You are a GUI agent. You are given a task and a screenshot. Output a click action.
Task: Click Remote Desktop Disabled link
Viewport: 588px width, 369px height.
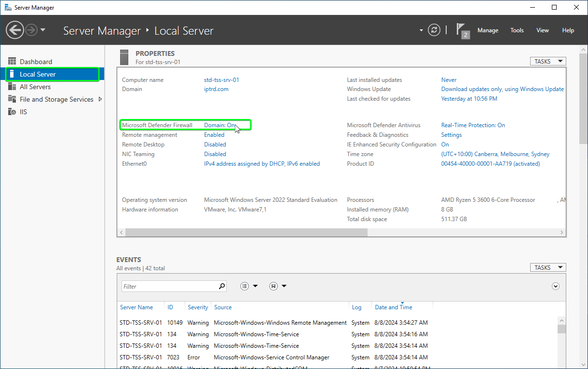[x=215, y=145]
